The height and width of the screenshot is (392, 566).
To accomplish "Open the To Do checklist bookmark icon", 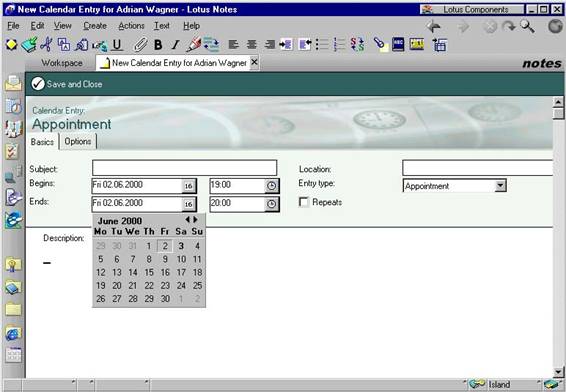I will click(12, 152).
